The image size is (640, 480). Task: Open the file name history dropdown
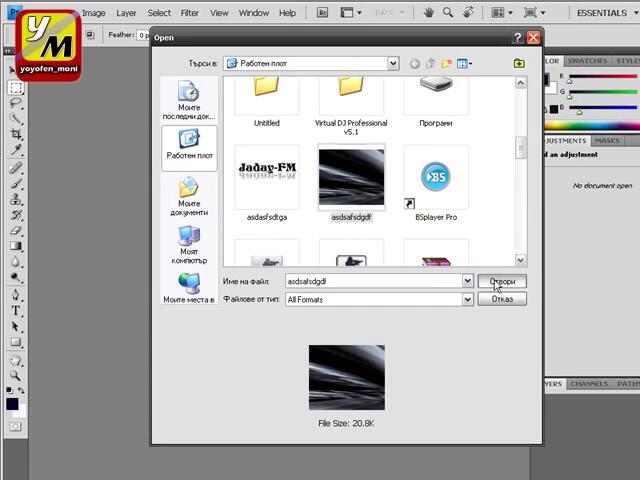click(x=467, y=281)
